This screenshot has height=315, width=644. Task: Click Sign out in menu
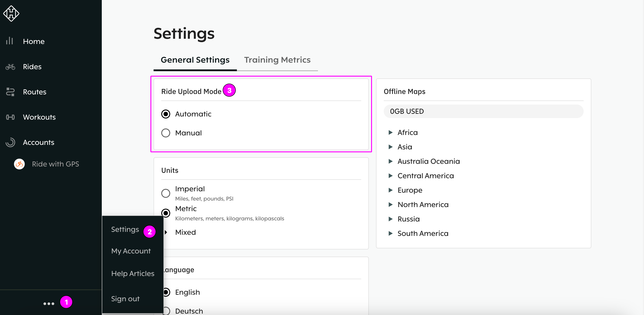(125, 299)
